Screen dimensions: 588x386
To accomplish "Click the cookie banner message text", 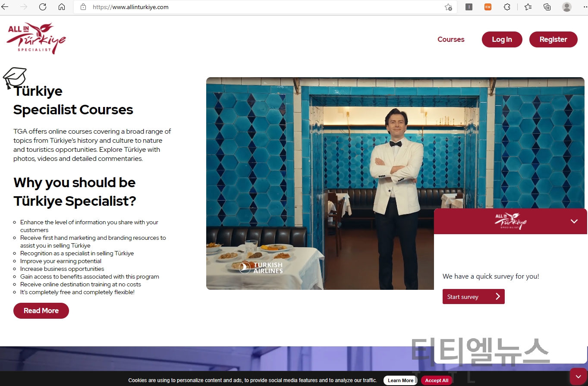I will (x=253, y=380).
